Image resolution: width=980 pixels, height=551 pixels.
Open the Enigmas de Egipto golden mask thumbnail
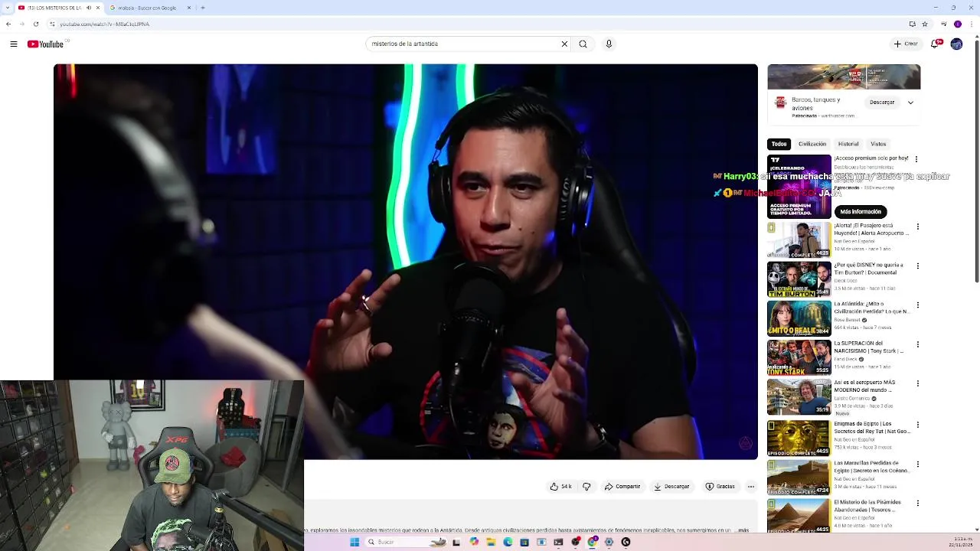click(x=799, y=438)
